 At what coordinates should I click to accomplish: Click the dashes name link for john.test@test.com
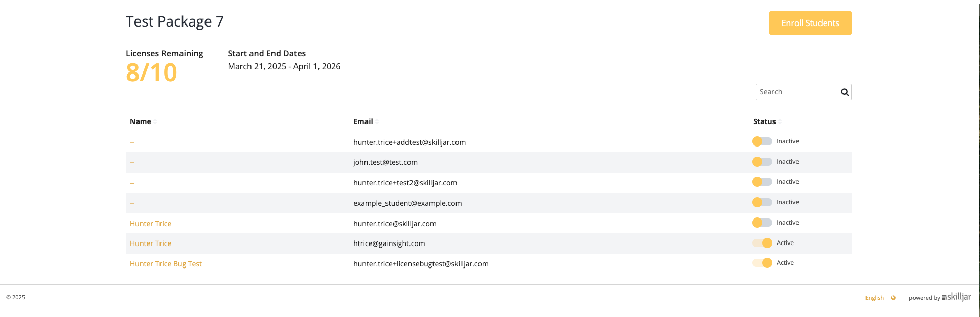[132, 162]
